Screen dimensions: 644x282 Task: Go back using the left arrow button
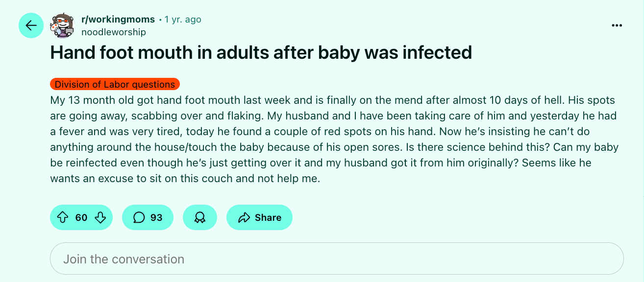tap(31, 25)
